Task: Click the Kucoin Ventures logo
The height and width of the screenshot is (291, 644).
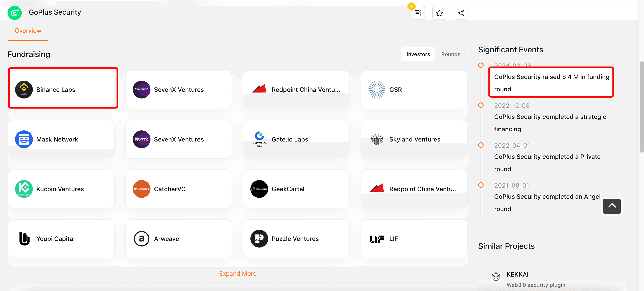Action: point(24,189)
